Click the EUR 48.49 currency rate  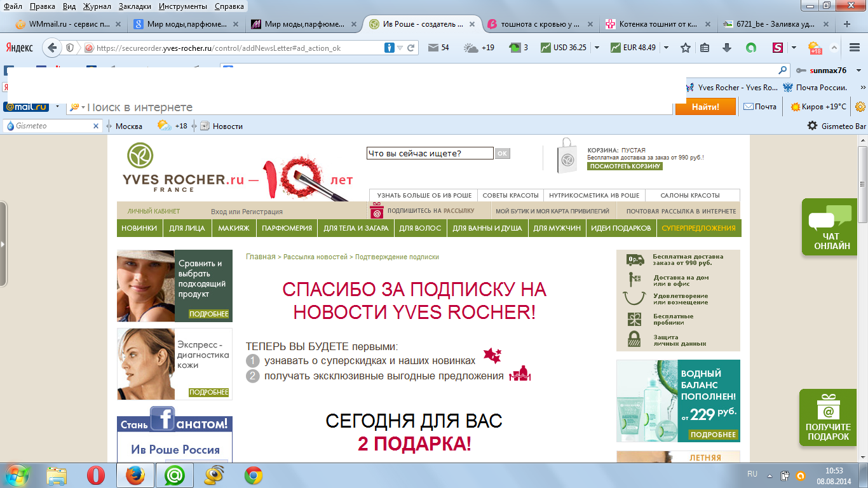(633, 48)
